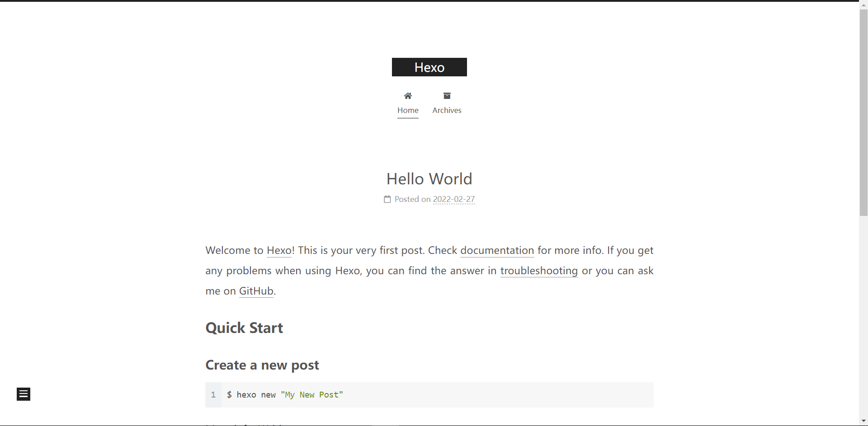Click line number 1 in code block
The height and width of the screenshot is (426, 868).
pyautogui.click(x=213, y=395)
